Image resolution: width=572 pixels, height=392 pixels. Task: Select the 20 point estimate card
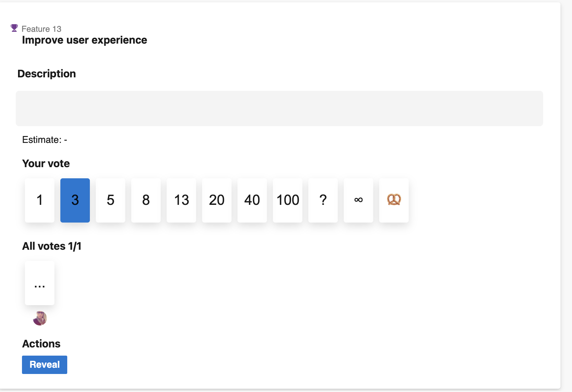(217, 200)
